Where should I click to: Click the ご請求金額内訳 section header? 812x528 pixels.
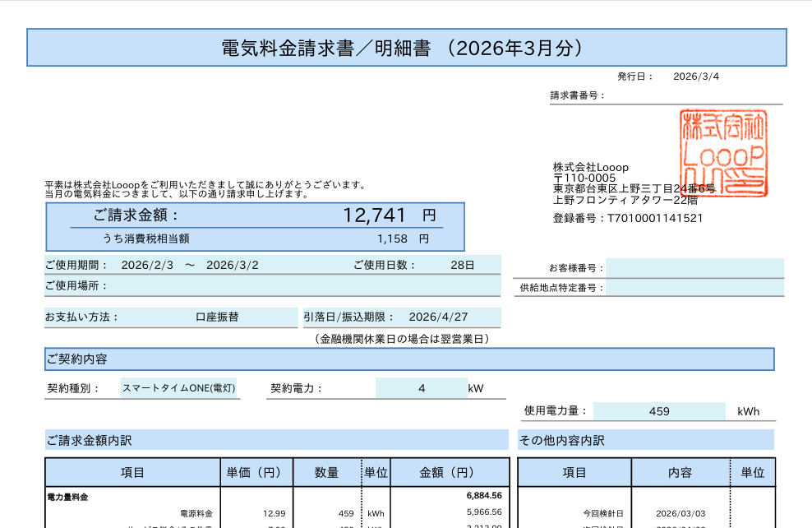click(276, 440)
